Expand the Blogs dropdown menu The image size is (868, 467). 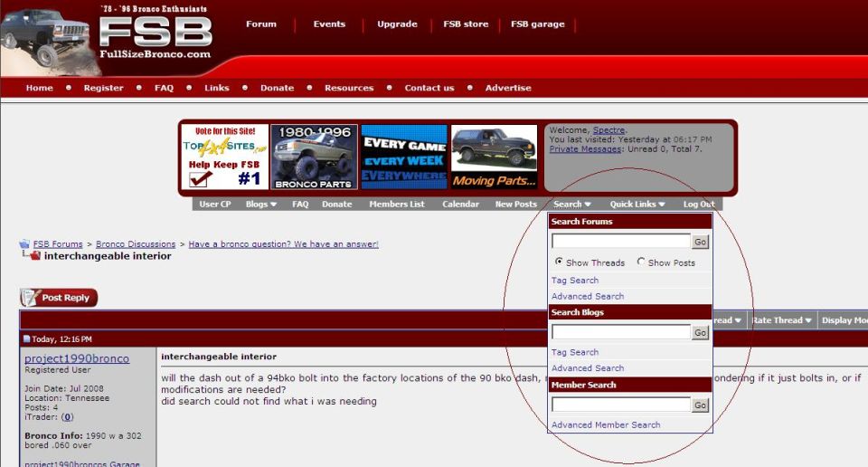(x=260, y=204)
